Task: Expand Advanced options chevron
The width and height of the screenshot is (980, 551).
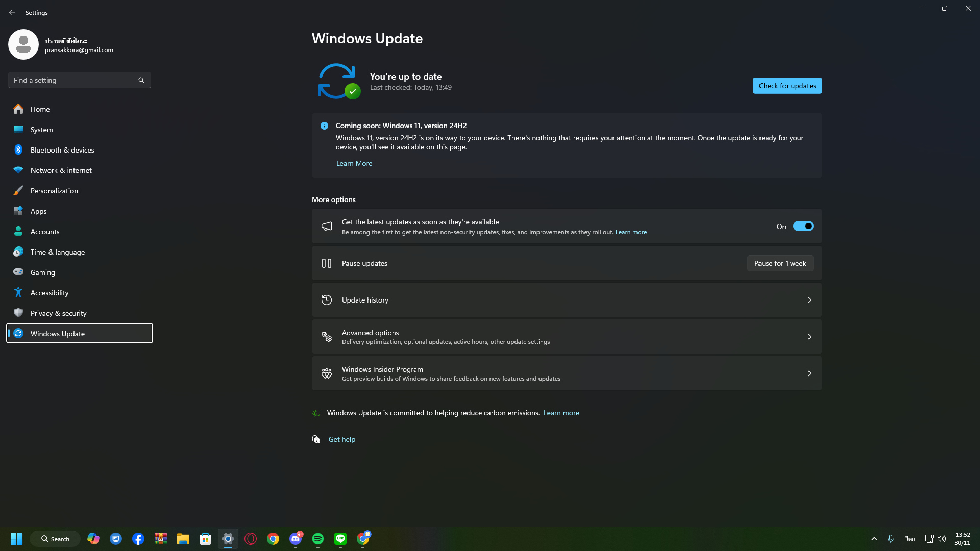Action: [x=810, y=337]
